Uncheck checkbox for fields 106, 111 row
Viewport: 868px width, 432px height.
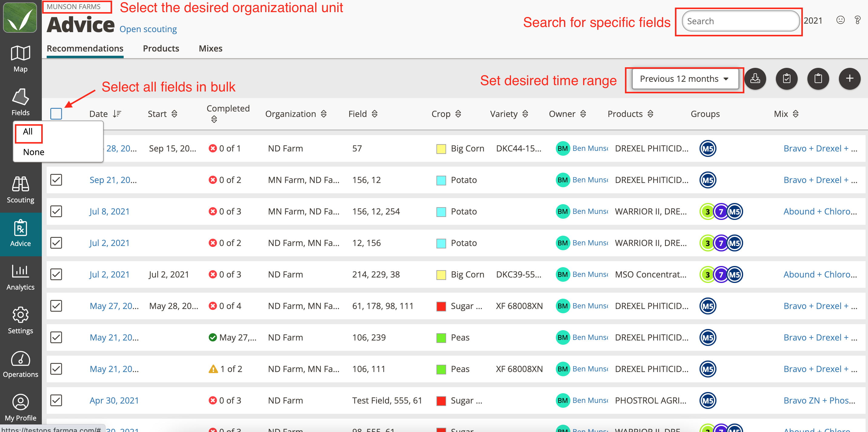pyautogui.click(x=56, y=369)
